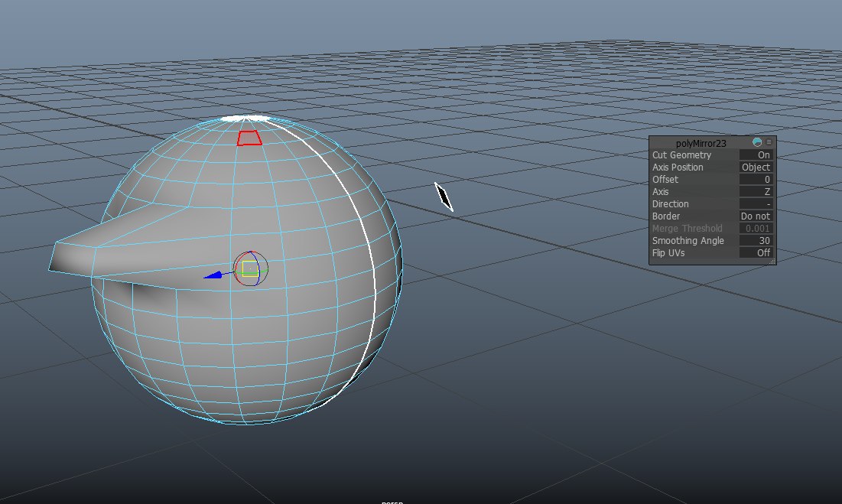Open the Border Do not dropdown

756,216
